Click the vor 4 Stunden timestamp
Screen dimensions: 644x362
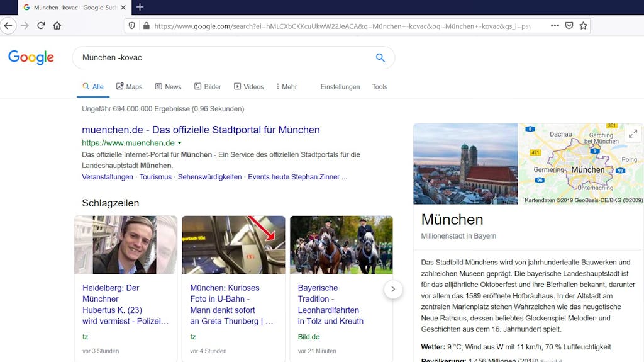point(208,351)
